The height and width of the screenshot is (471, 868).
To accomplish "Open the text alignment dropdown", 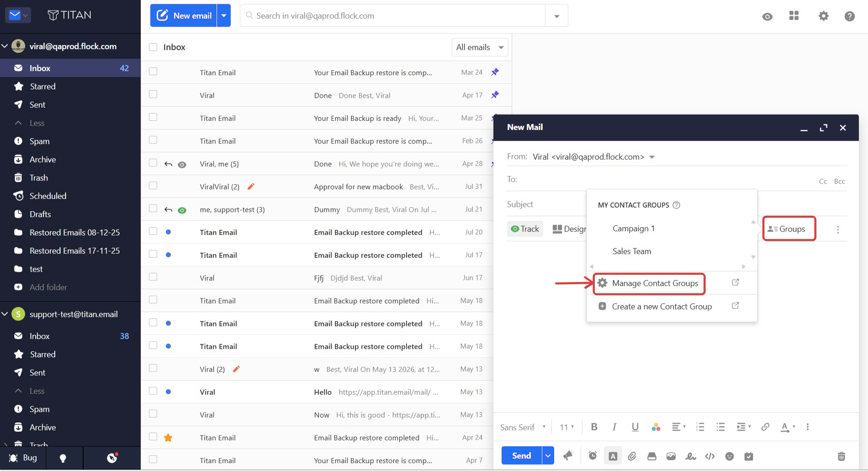I will (679, 427).
